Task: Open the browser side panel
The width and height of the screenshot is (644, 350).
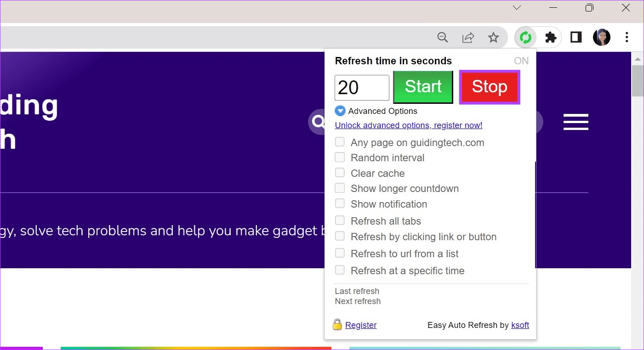Action: 576,38
